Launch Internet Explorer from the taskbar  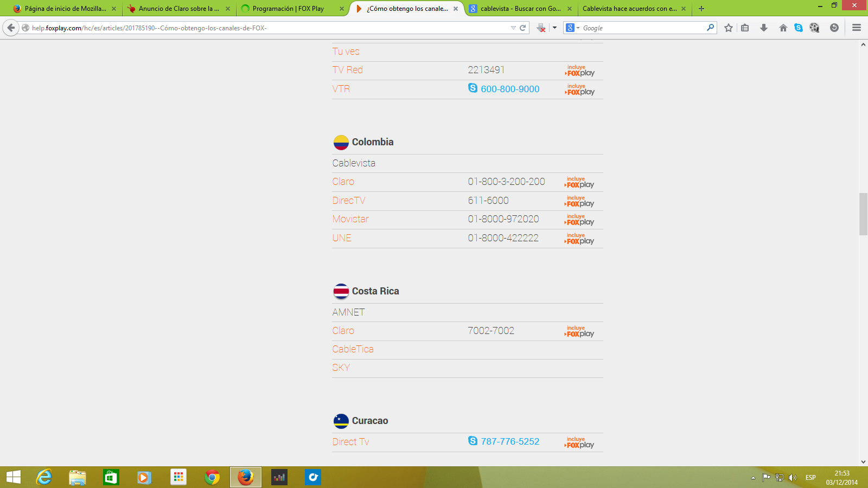[x=44, y=477]
